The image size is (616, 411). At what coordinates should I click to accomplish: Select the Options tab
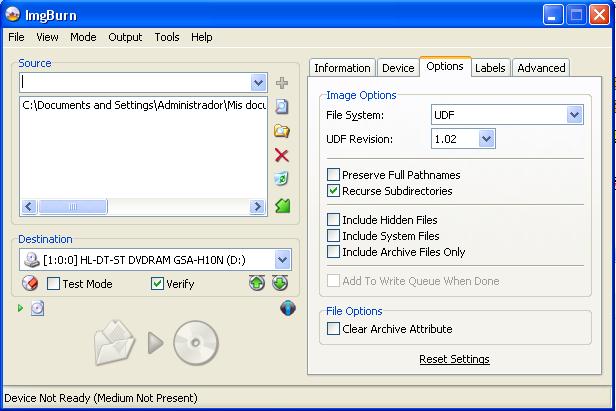445,66
